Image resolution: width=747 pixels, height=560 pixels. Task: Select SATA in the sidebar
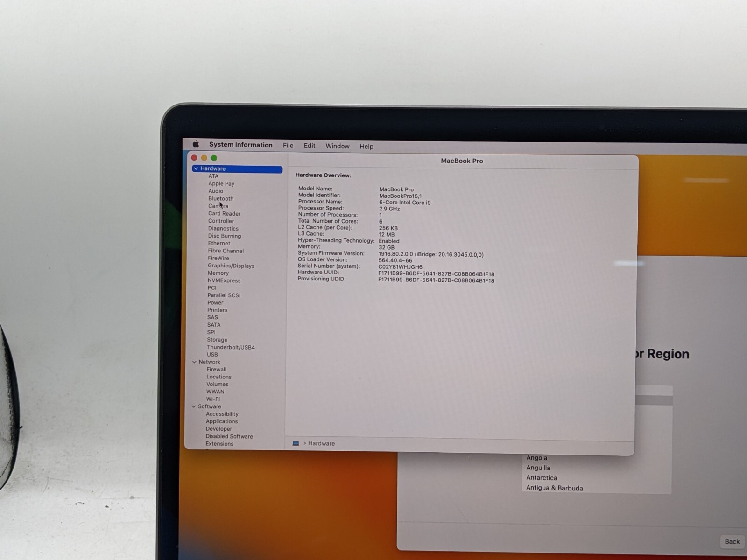click(x=214, y=325)
